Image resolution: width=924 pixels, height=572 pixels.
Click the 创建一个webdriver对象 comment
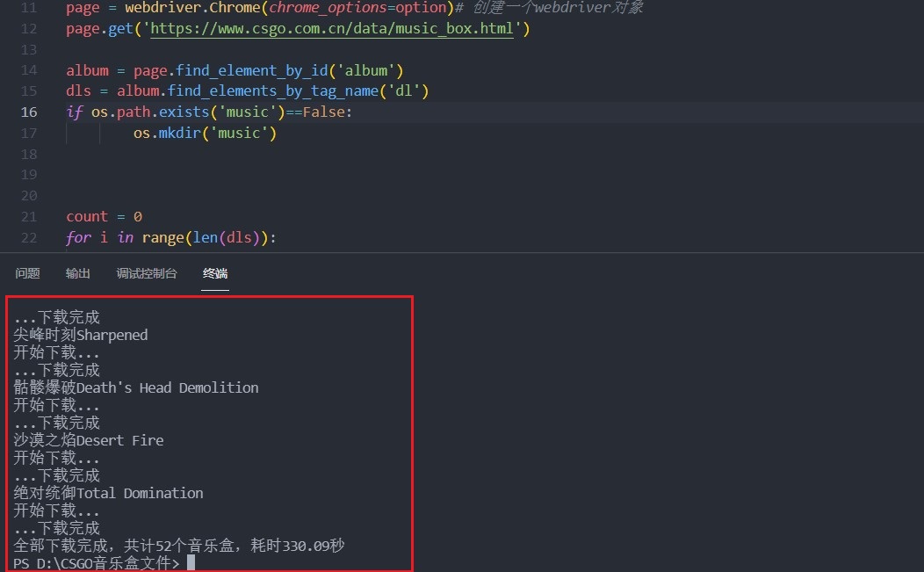(x=558, y=8)
